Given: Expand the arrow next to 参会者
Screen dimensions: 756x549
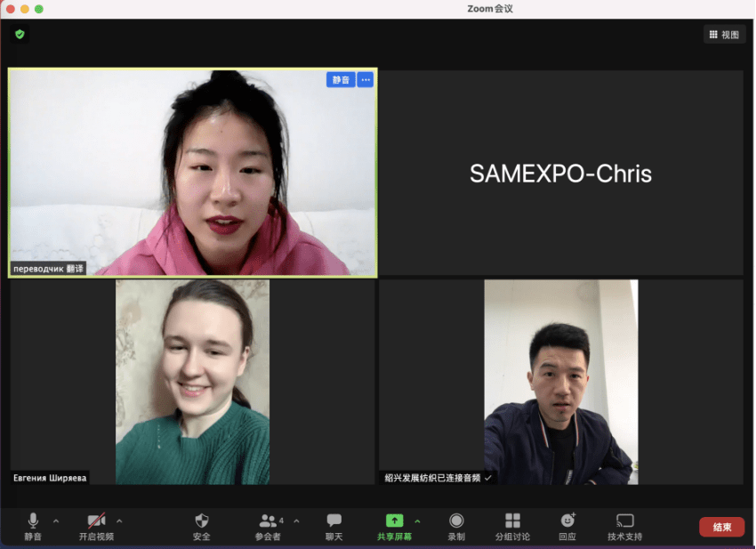Looking at the screenshot, I should (296, 521).
